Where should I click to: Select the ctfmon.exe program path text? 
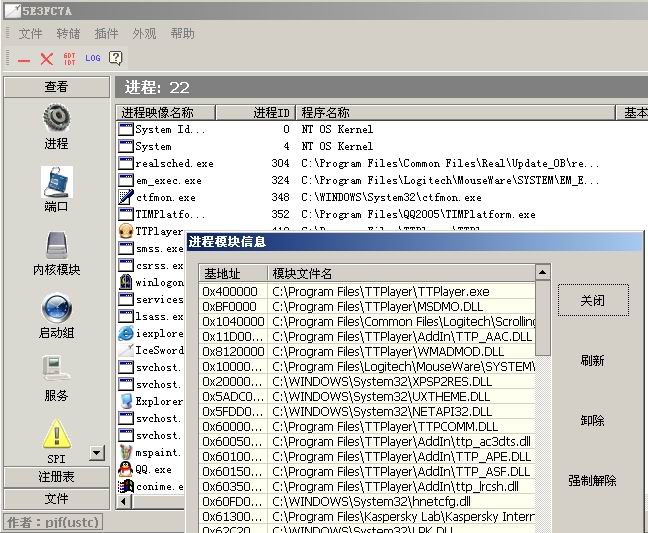tap(391, 197)
